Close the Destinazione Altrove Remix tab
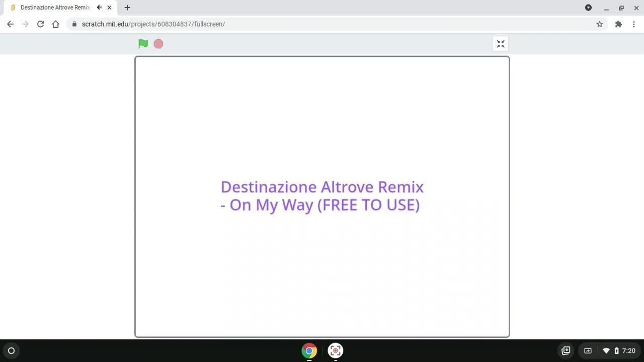Screen dimensions: 644x362 (109, 8)
